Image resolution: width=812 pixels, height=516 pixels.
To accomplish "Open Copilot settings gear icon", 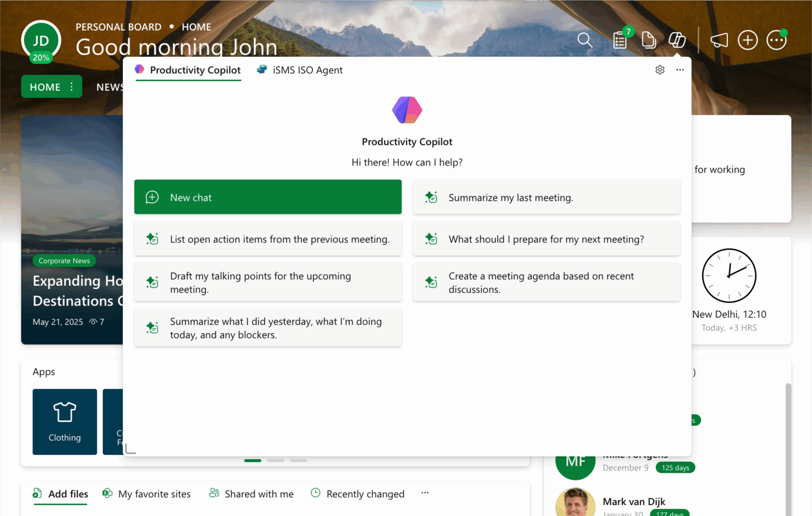I will pyautogui.click(x=659, y=70).
